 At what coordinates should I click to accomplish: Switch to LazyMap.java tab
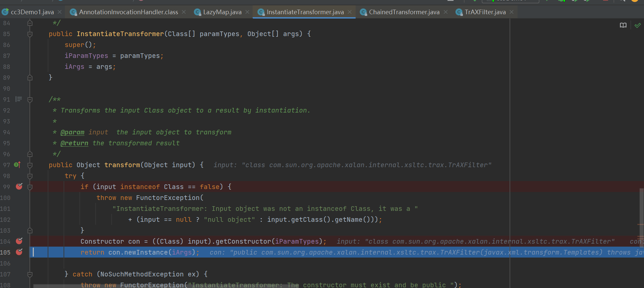pos(222,12)
